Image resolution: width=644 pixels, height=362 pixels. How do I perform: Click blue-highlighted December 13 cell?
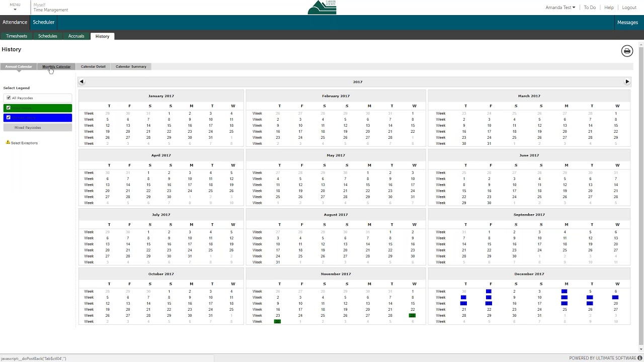[615, 297]
